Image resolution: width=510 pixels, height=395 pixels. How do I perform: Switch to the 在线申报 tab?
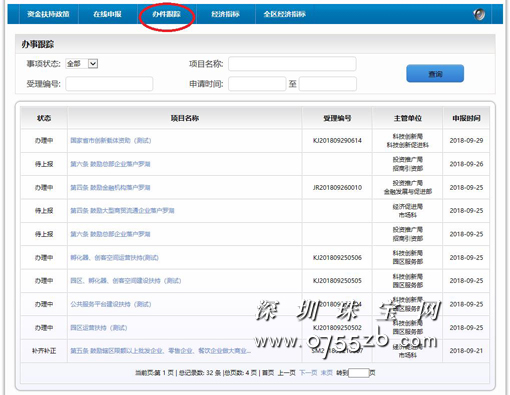pyautogui.click(x=107, y=14)
